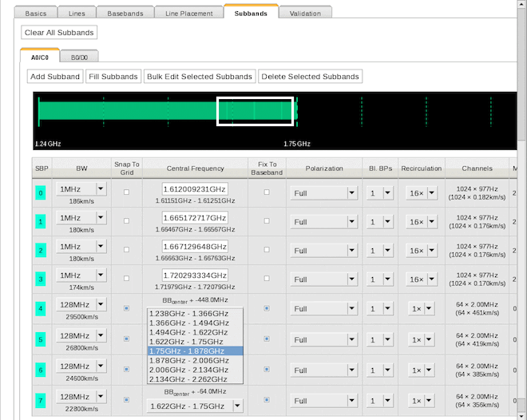Uncheck Snap To Grid for subband 7
The image size is (527, 420).
pyautogui.click(x=126, y=399)
